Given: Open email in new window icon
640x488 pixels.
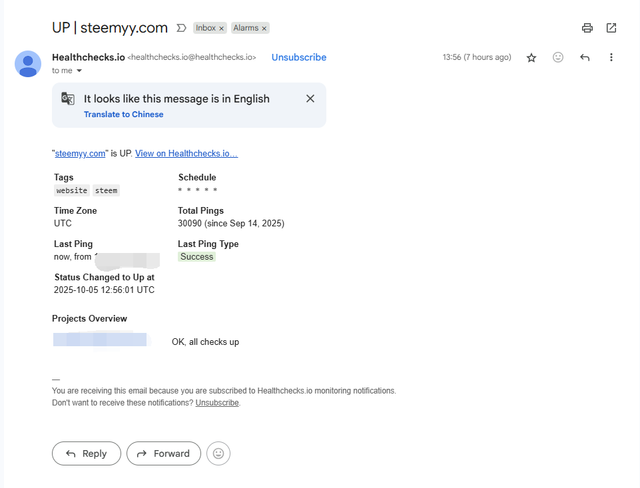Looking at the screenshot, I should [x=611, y=28].
